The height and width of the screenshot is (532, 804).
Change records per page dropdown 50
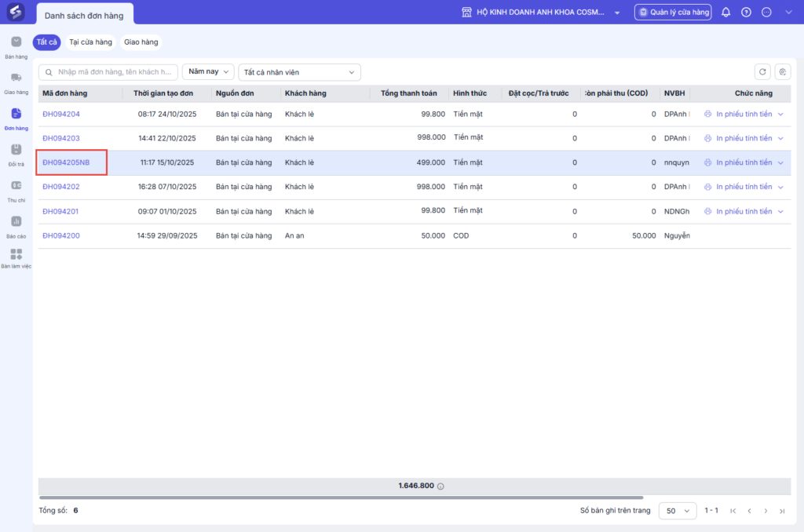point(677,511)
